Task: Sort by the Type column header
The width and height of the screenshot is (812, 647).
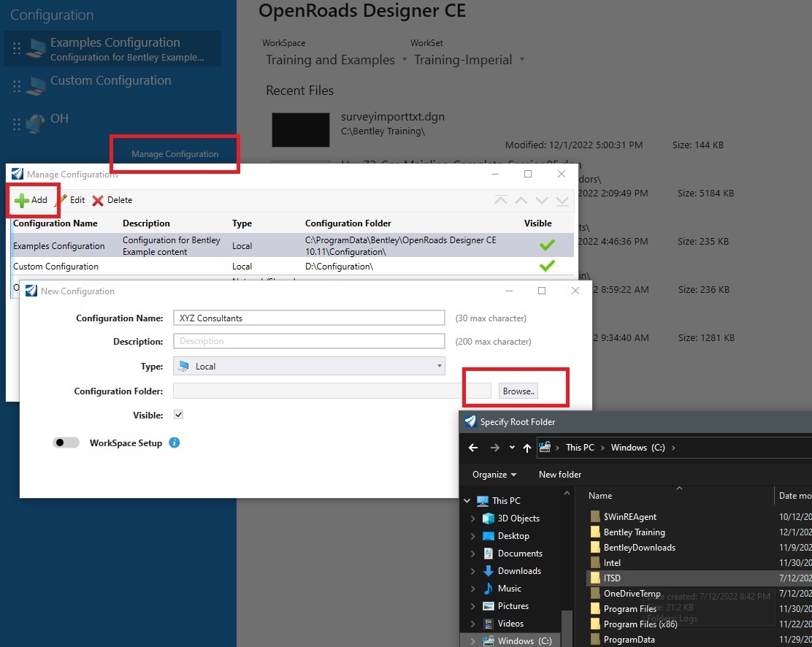Action: tap(242, 223)
